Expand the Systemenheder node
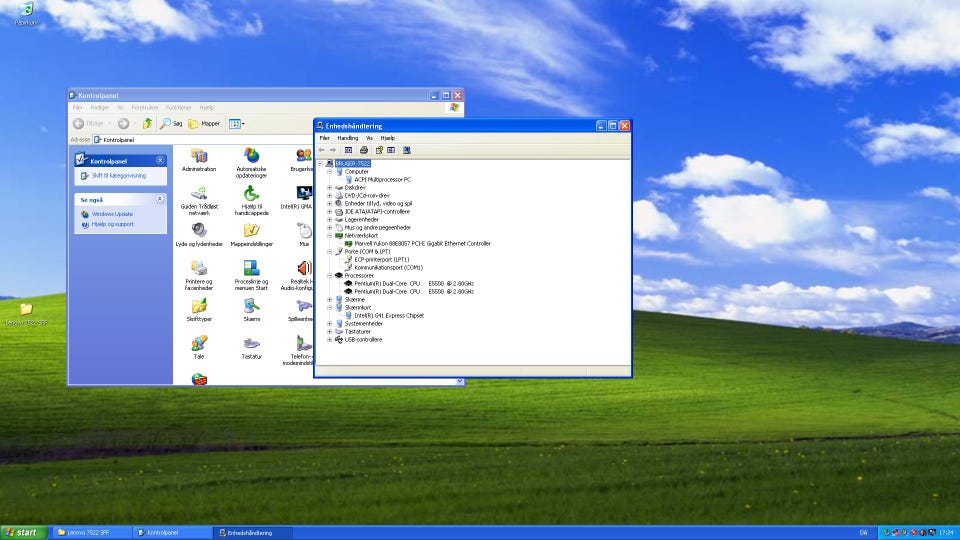 (329, 323)
